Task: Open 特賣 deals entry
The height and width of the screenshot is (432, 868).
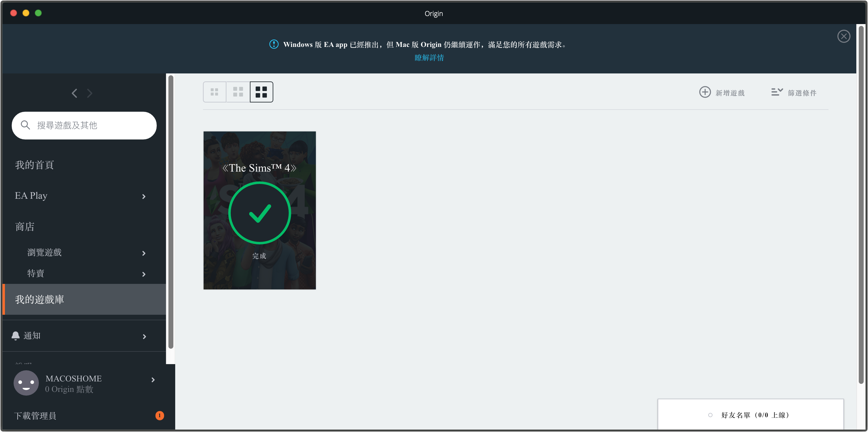Action: (x=36, y=273)
